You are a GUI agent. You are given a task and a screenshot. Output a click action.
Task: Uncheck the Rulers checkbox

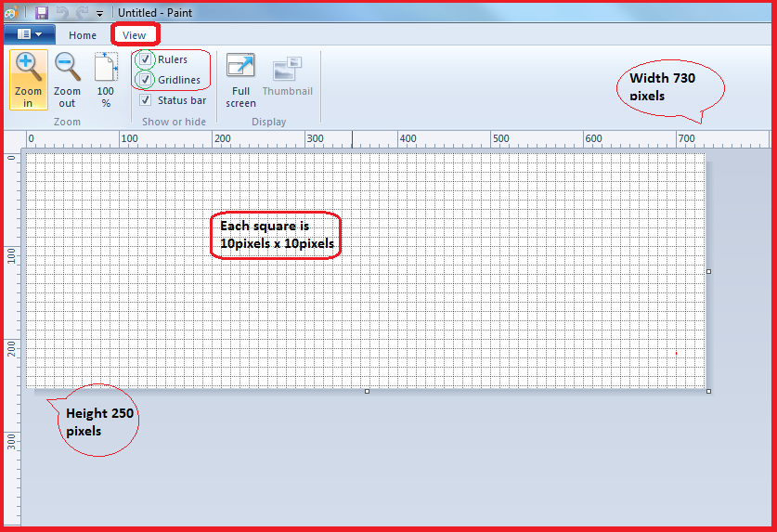point(146,59)
